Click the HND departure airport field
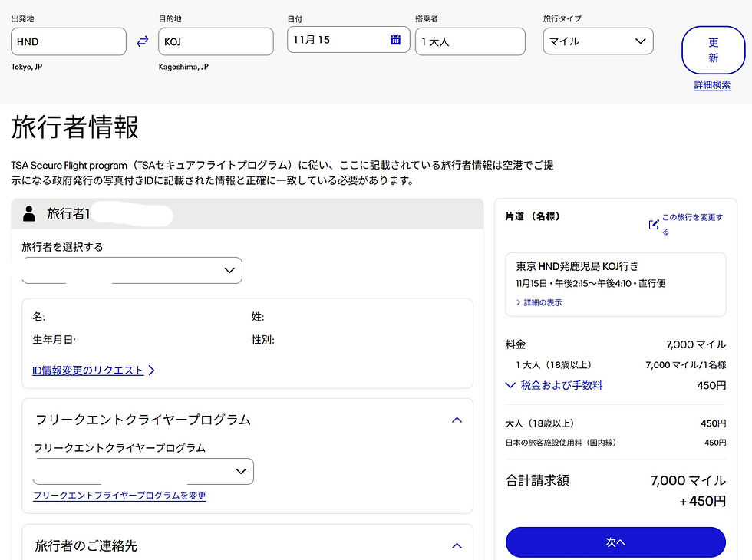The image size is (752, 560). pyautogui.click(x=68, y=41)
